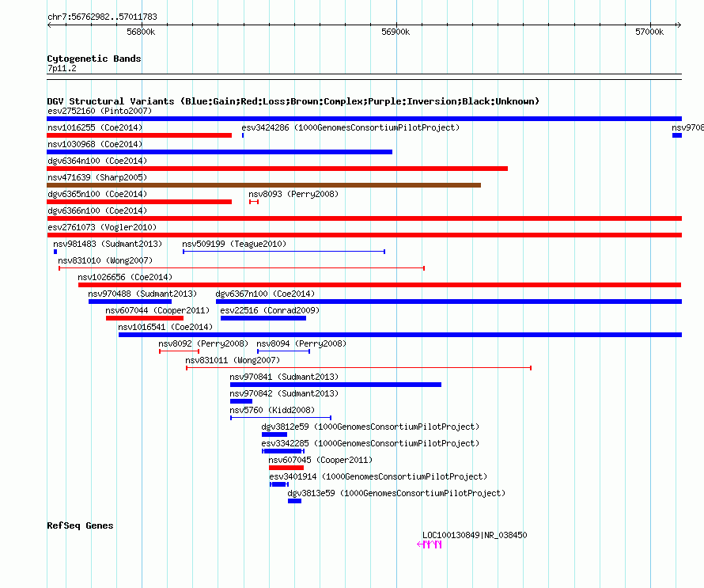Click the chr7:56762982..57011783 region label
This screenshot has width=704, height=588.
pyautogui.click(x=102, y=17)
